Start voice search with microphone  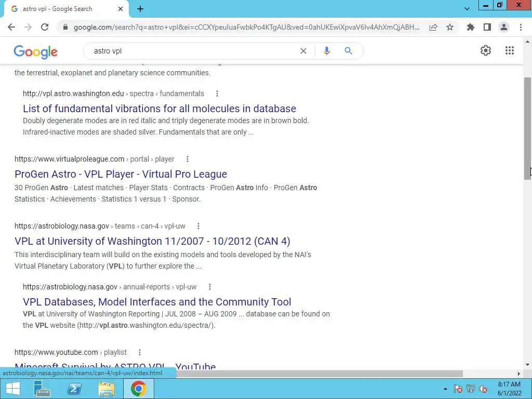(x=326, y=51)
